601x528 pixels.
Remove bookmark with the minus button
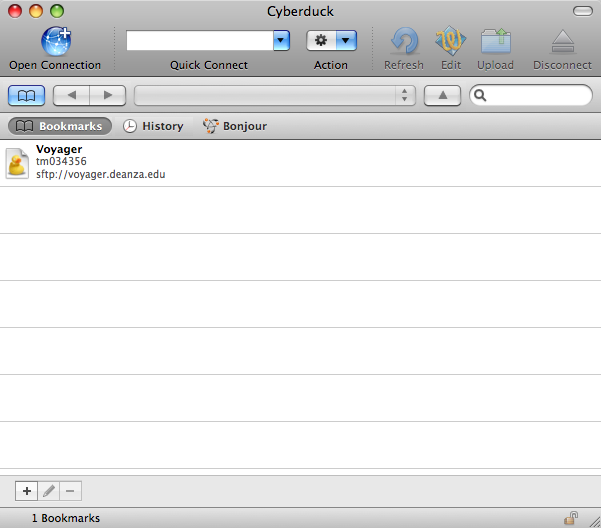(x=70, y=491)
